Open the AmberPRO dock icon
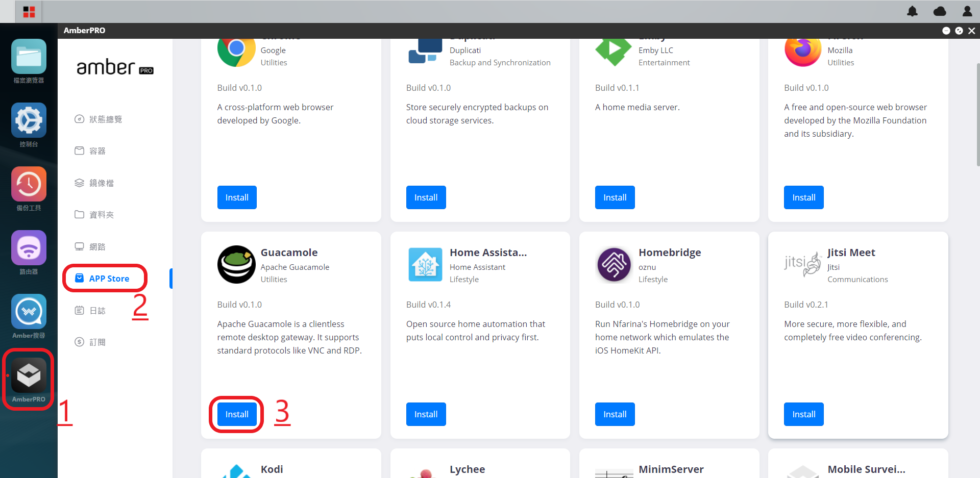 (x=29, y=375)
